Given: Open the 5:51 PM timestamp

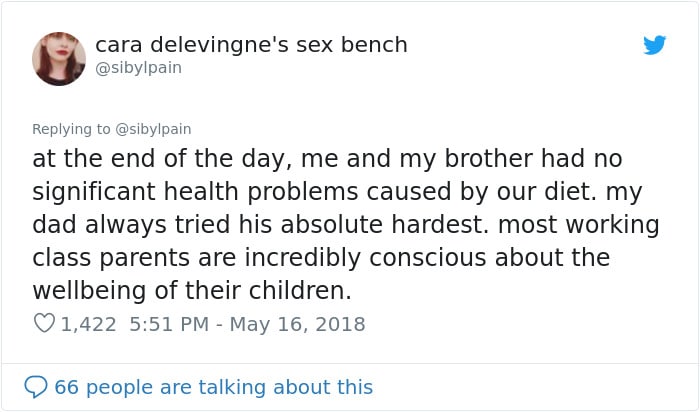Looking at the screenshot, I should 169,324.
